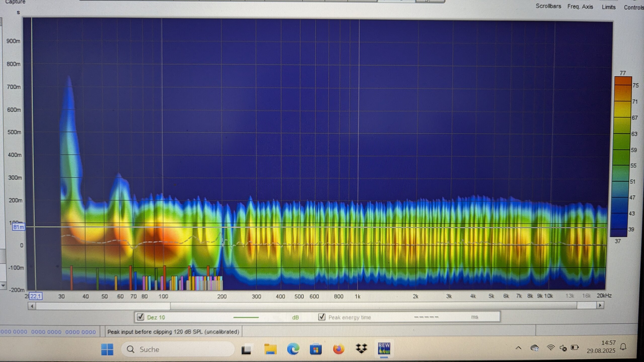Click right arrow of horizontal scrollbar
The height and width of the screenshot is (362, 644).
600,305
